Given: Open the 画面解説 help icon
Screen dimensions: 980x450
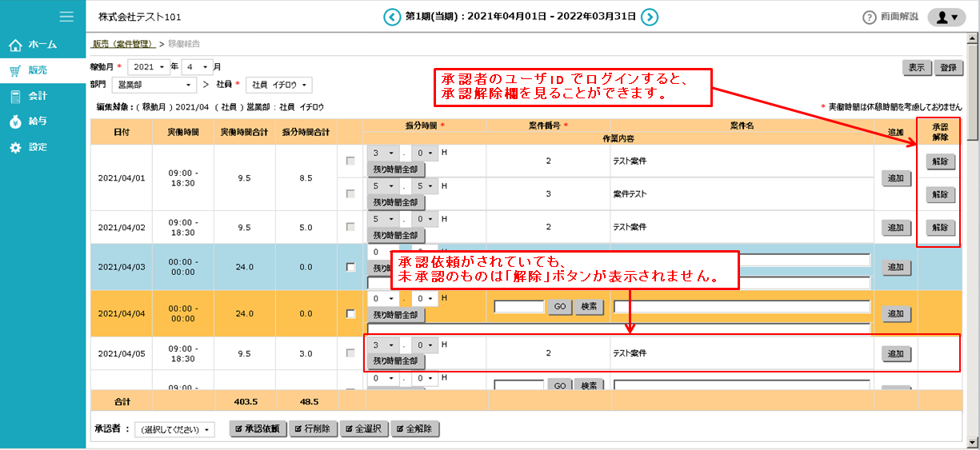Looking at the screenshot, I should coord(870,18).
